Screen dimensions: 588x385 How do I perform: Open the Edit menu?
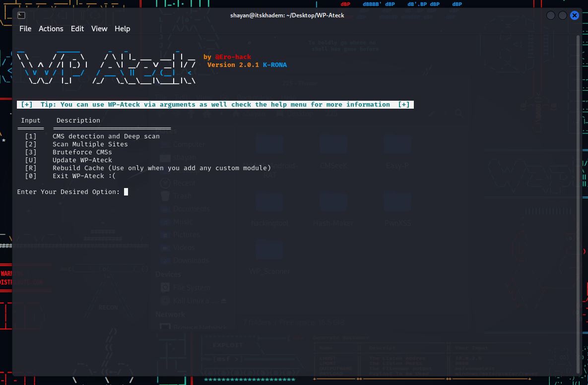pyautogui.click(x=77, y=29)
